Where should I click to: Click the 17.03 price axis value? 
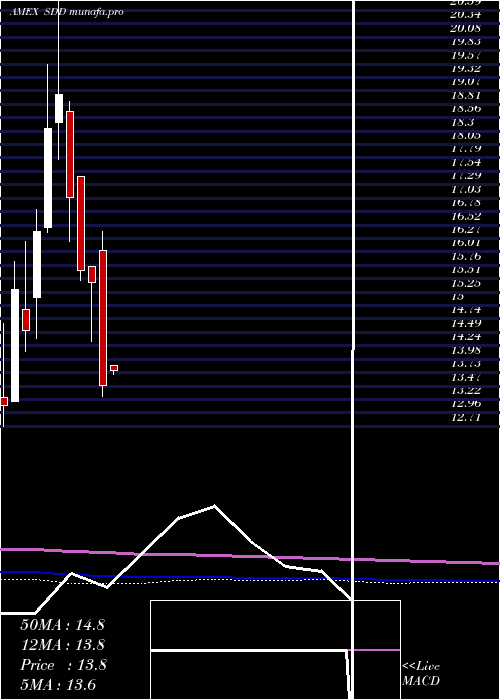[466, 189]
